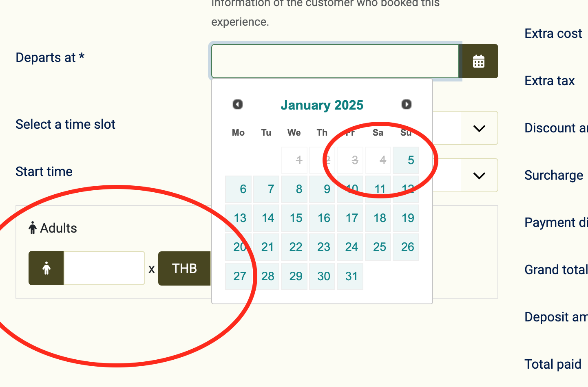Choose January 24 in date picker

[350, 247]
